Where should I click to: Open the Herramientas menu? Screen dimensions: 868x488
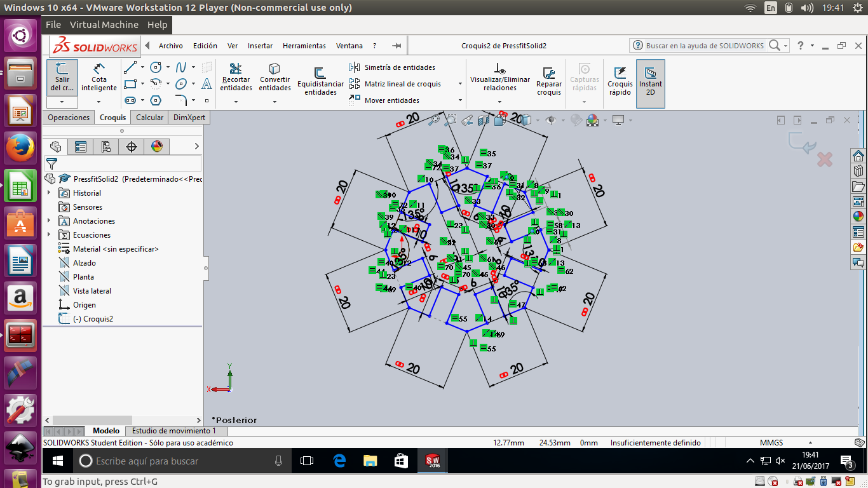click(x=304, y=46)
